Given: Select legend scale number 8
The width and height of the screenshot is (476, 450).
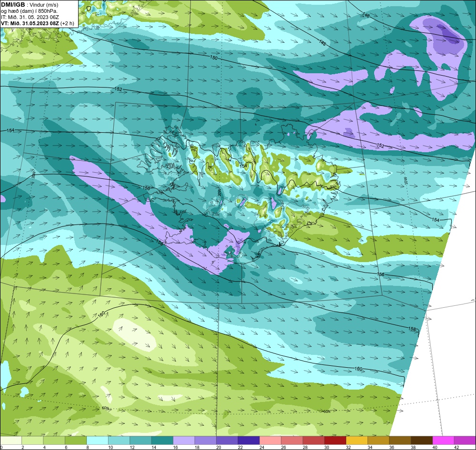Looking at the screenshot, I should tap(88, 447).
